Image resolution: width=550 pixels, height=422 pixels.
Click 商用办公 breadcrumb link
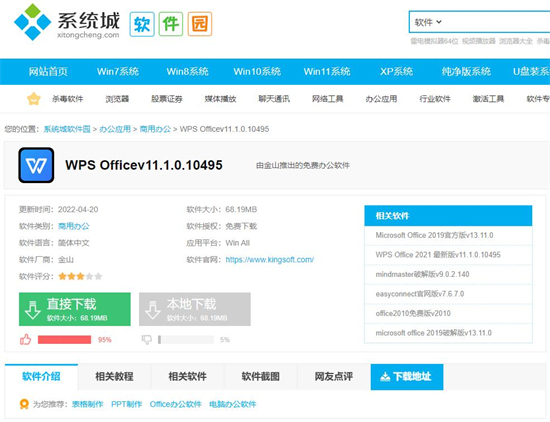pos(155,129)
